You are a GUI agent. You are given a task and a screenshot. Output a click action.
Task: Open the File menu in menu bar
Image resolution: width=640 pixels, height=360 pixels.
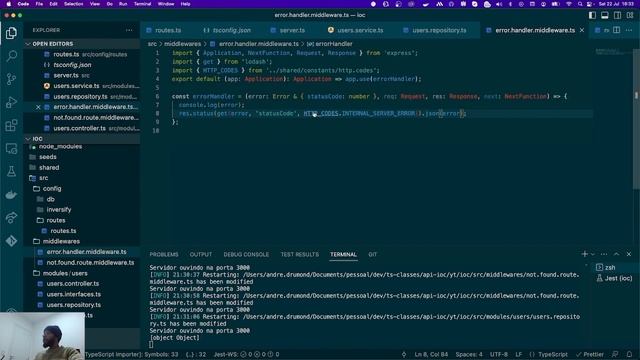point(39,4)
